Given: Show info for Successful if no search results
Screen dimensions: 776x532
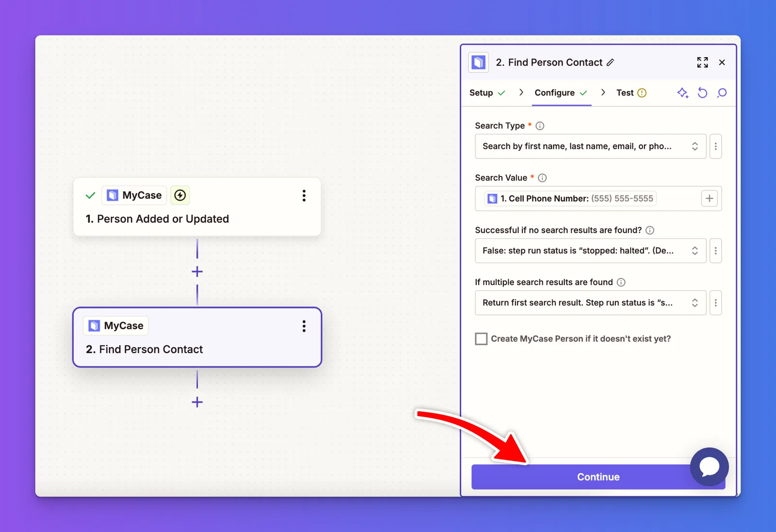Looking at the screenshot, I should tap(650, 230).
